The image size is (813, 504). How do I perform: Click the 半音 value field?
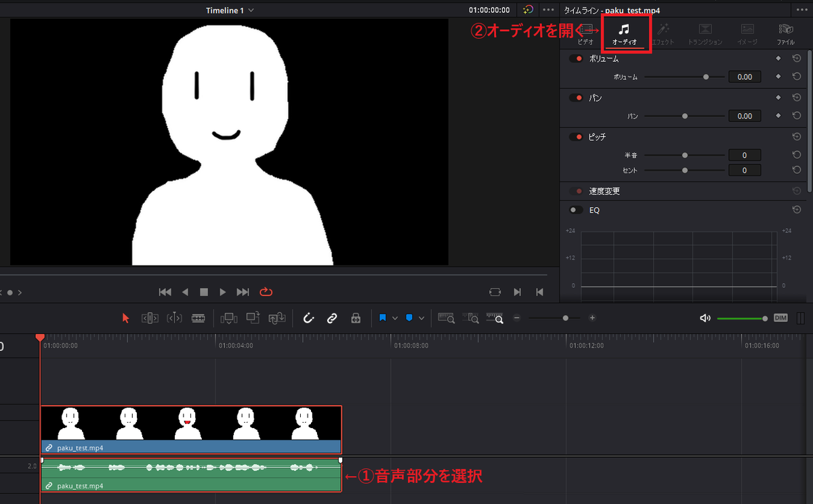click(745, 155)
